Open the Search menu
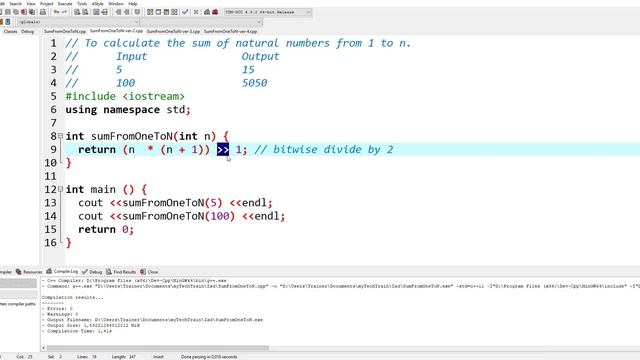The image size is (640, 360). [16, 4]
